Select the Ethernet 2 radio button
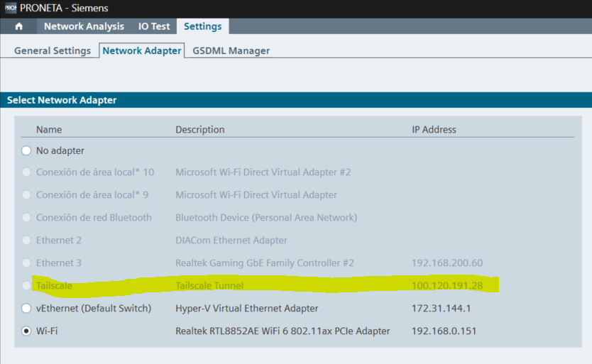This screenshot has width=592, height=364. (x=26, y=240)
